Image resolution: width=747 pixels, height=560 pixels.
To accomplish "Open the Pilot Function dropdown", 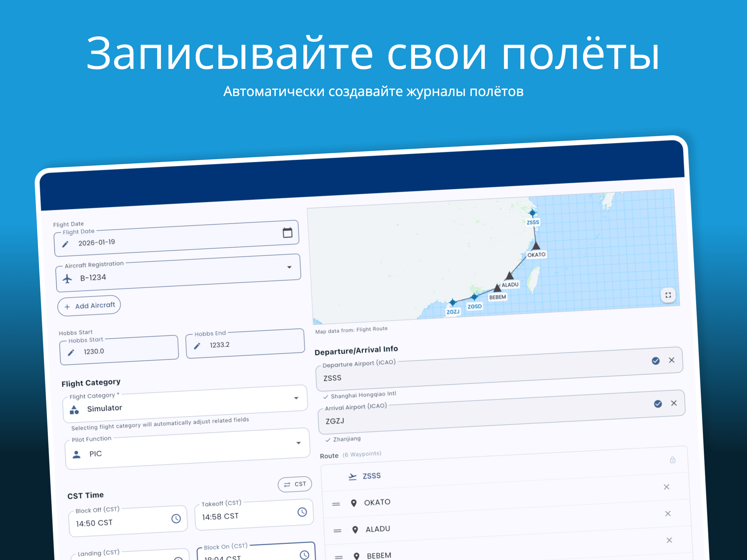I will [298, 442].
